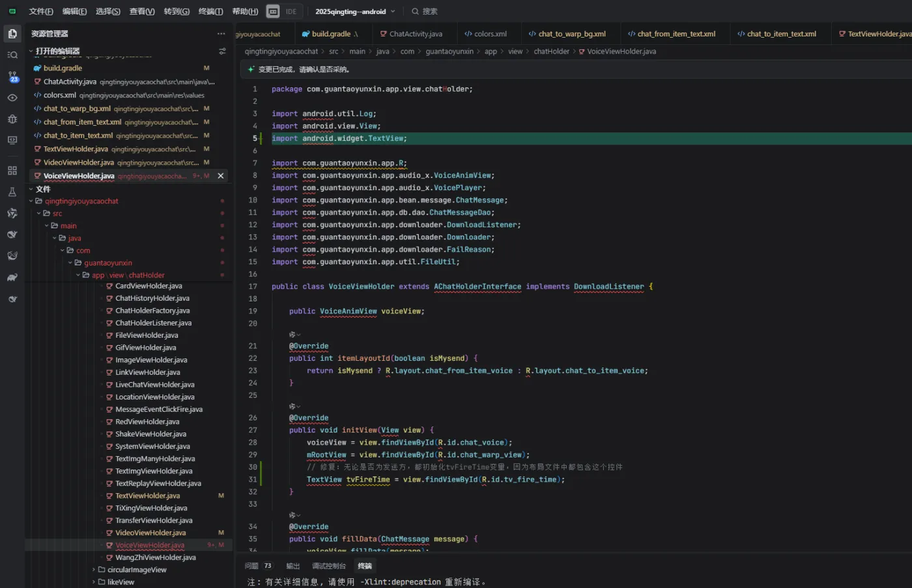Open the Search view in the activity bar
912x588 pixels.
pos(12,55)
